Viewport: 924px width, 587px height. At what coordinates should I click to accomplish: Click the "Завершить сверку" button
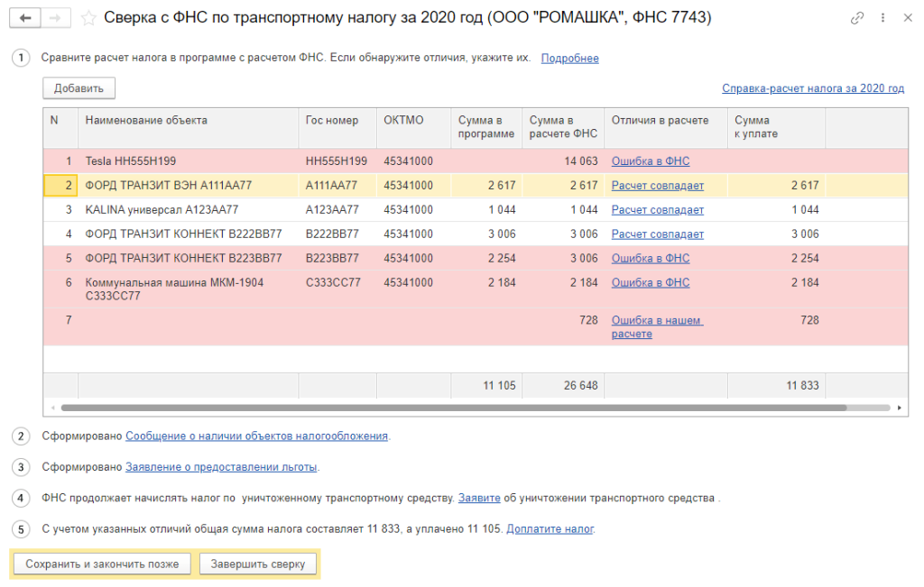258,564
